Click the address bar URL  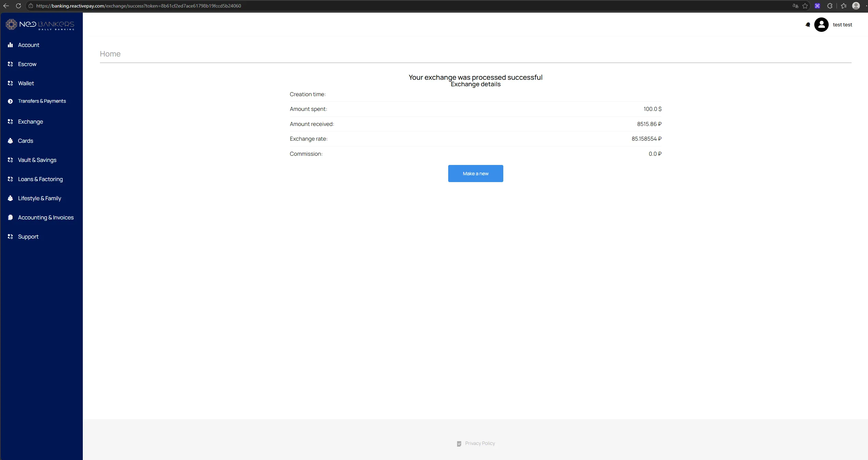point(139,6)
